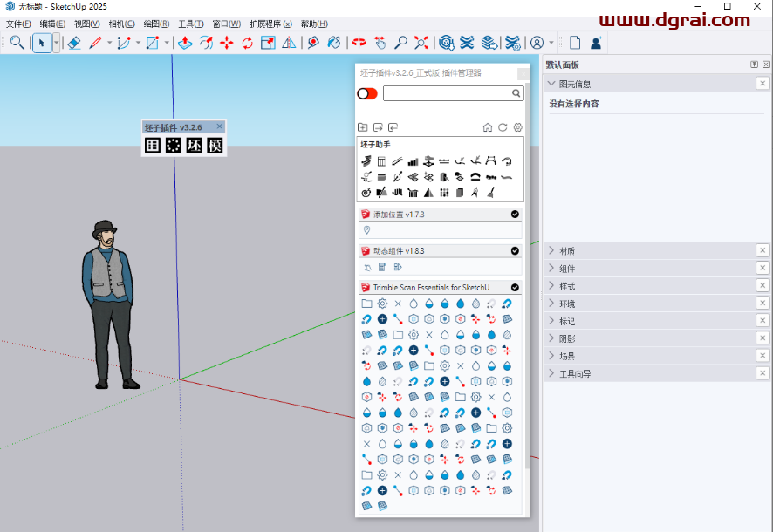The height and width of the screenshot is (532, 773).
Task: Click the plugin manager search field
Action: pyautogui.click(x=453, y=93)
